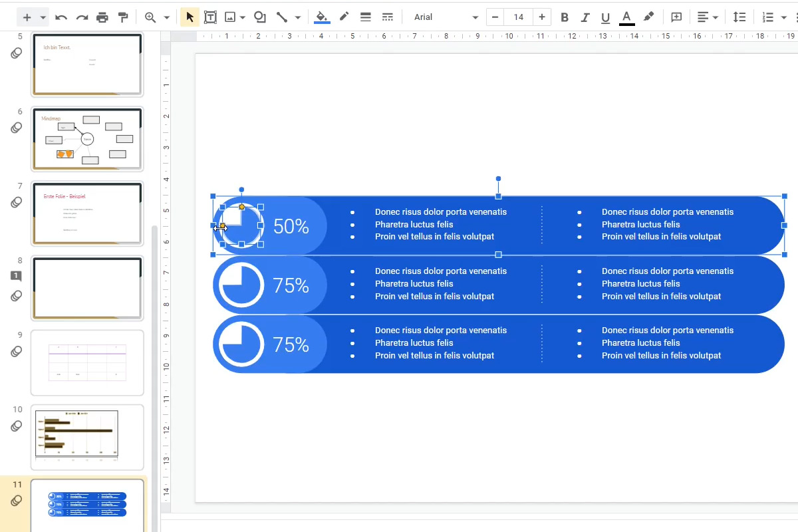This screenshot has height=532, width=798.
Task: Open the Highlight color marker
Action: (x=648, y=17)
